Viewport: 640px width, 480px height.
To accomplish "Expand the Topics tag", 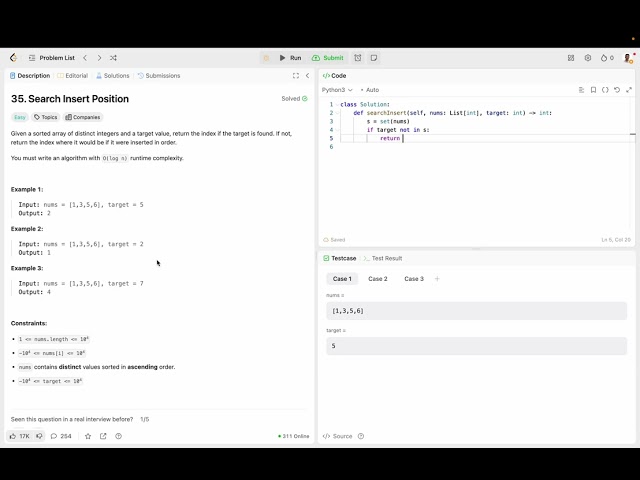I will coord(46,117).
